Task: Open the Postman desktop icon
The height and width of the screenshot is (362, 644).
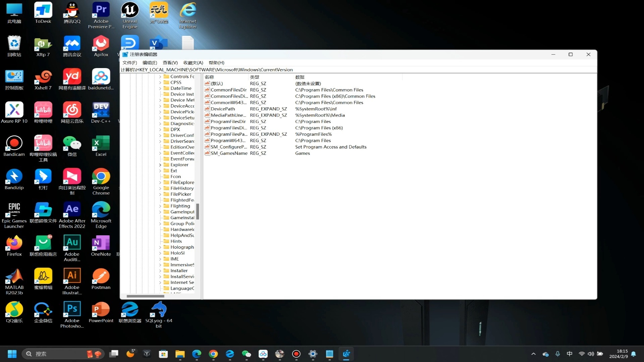Action: pyautogui.click(x=101, y=279)
